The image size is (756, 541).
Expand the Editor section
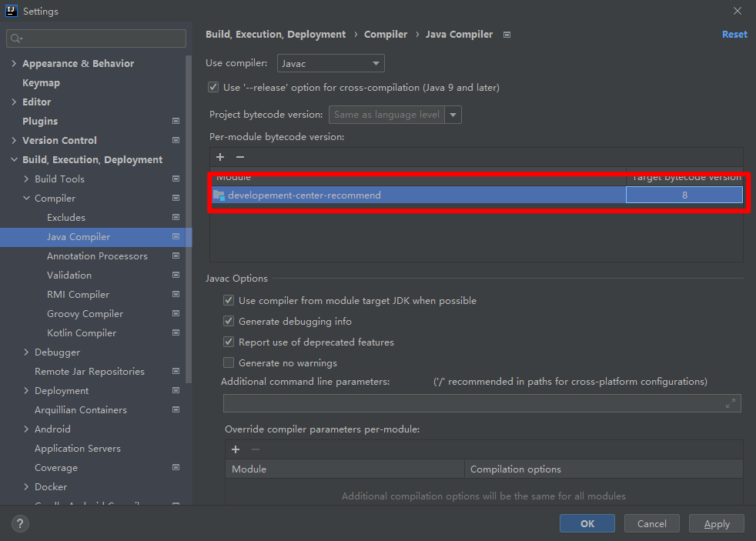[14, 102]
